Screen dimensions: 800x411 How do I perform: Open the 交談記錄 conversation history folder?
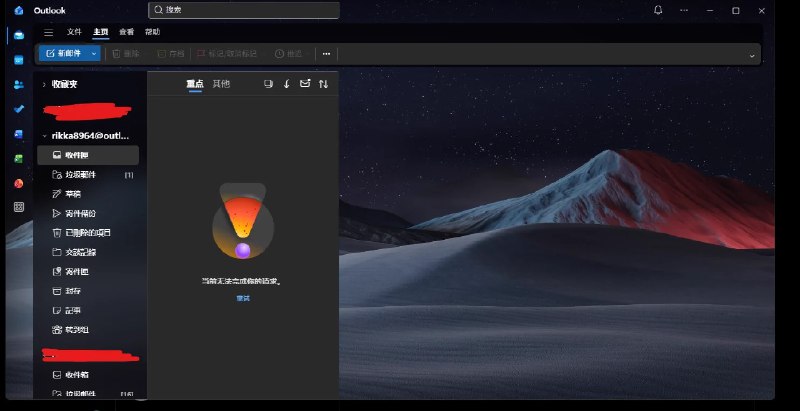point(88,252)
